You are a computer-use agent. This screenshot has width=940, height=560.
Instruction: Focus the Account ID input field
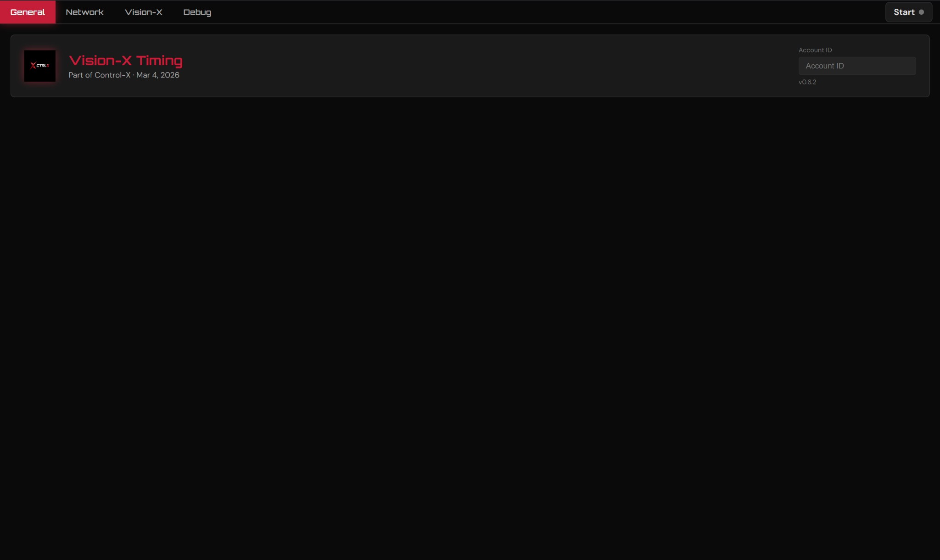coord(856,66)
